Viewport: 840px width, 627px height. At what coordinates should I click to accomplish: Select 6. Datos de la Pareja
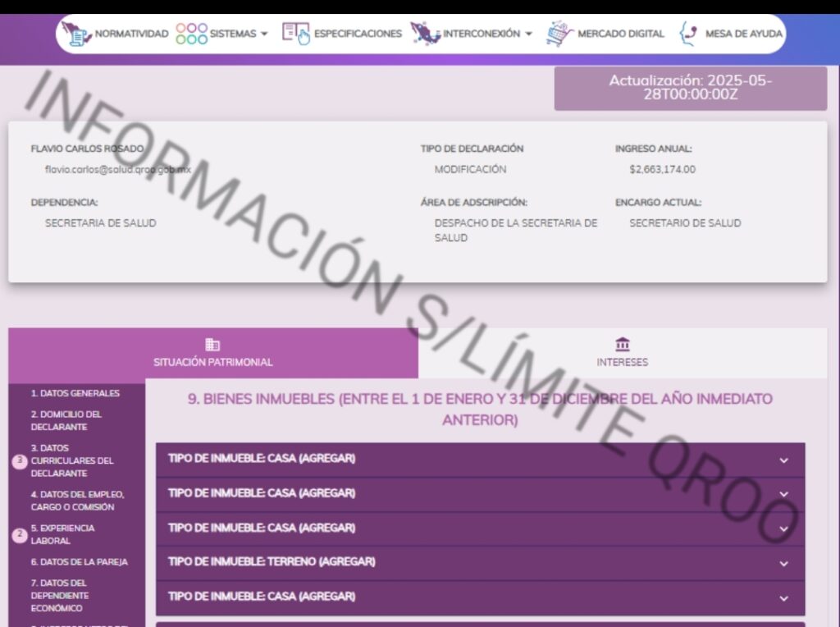(x=79, y=562)
